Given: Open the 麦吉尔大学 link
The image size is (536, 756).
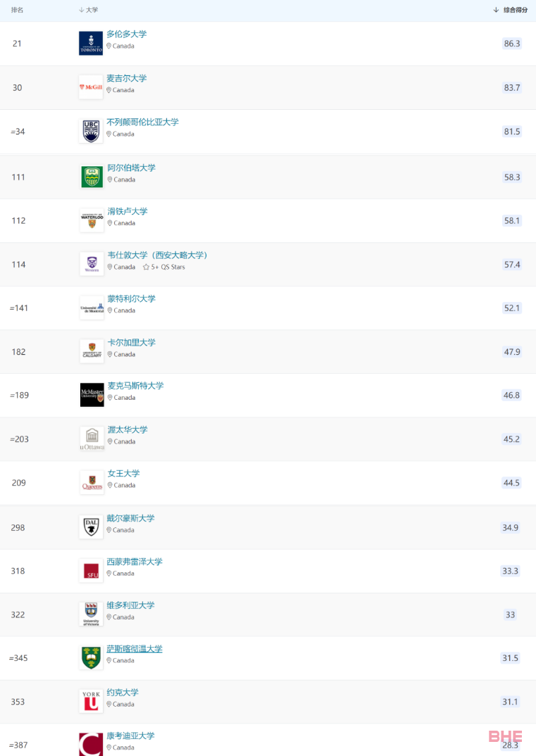Looking at the screenshot, I should 126,78.
